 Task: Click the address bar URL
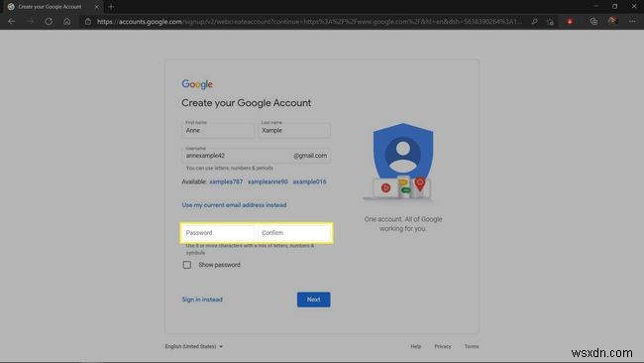tap(309, 22)
